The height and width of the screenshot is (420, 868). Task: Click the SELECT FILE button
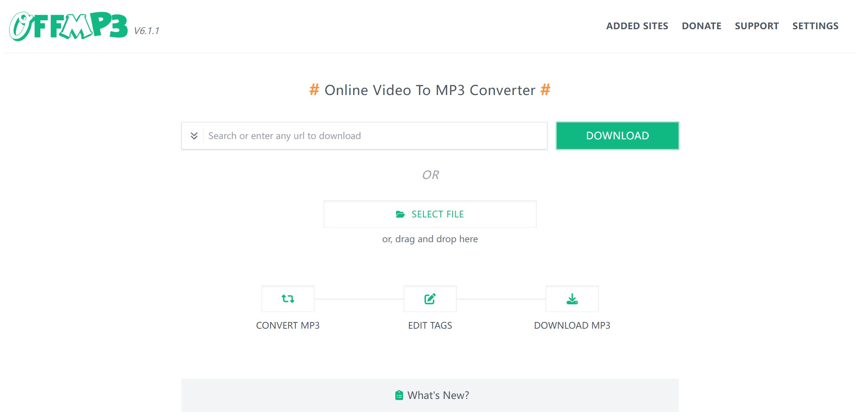click(x=430, y=214)
